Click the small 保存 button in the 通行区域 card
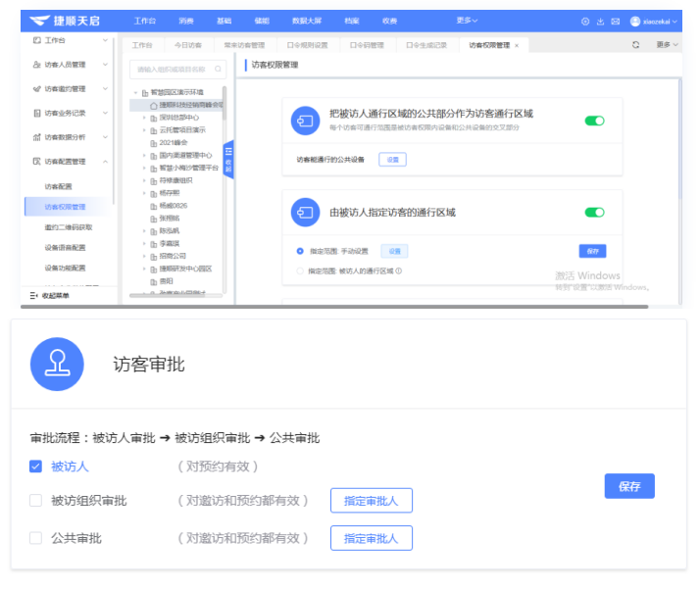700x589 pixels. click(x=592, y=251)
